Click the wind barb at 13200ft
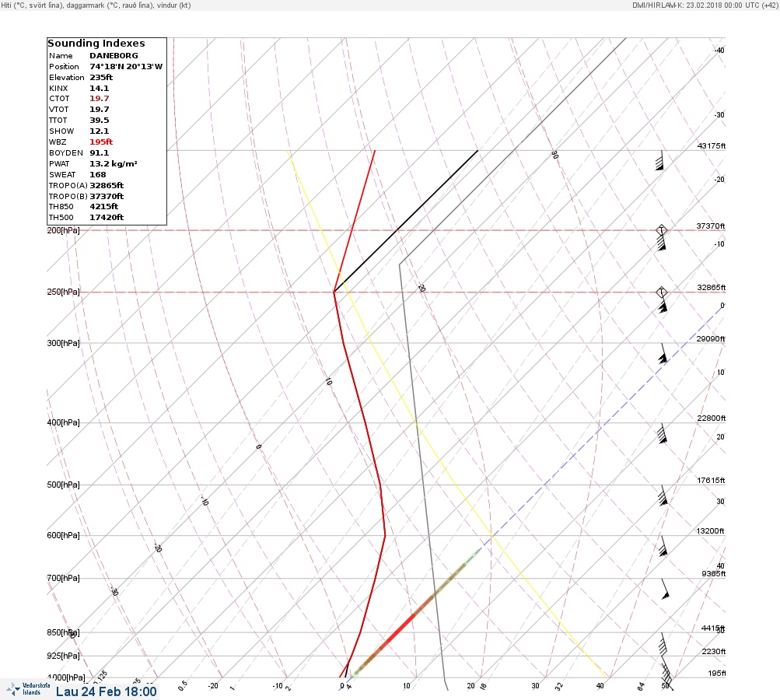 click(663, 546)
